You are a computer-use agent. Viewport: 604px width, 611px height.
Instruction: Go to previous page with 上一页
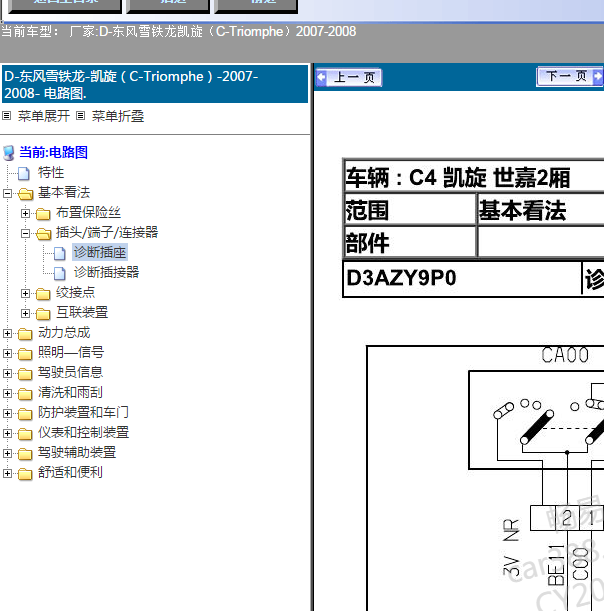coord(349,77)
